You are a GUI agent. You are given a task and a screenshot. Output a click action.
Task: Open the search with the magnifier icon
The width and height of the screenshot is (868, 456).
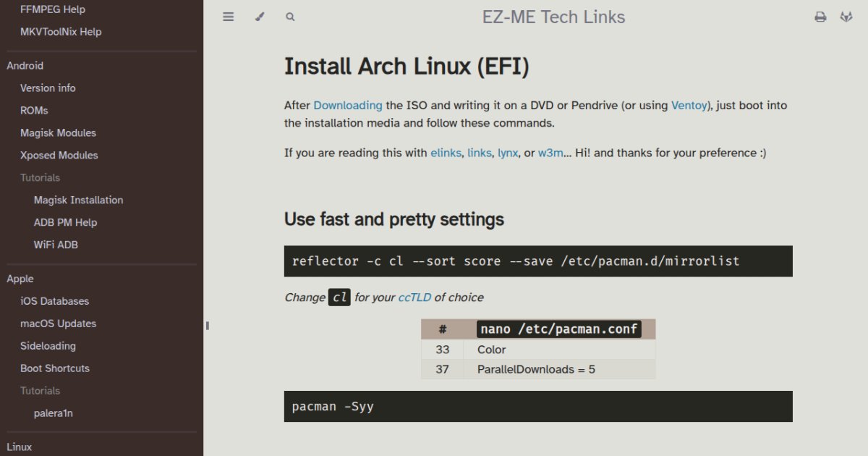(x=290, y=16)
